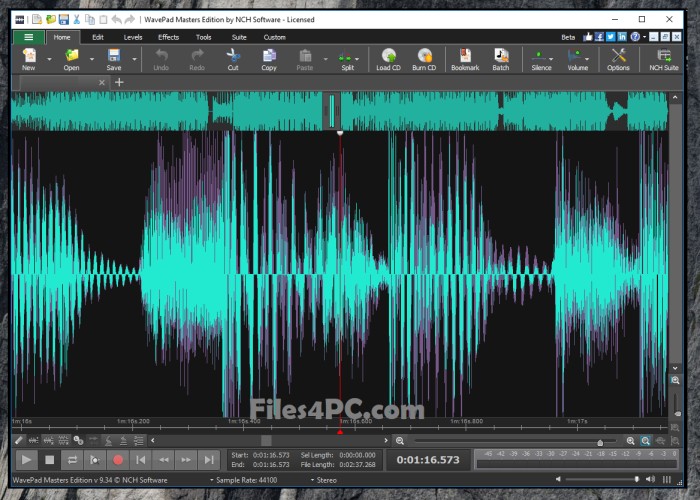This screenshot has height=500, width=700.
Task: Click the New file icon in the toolbar
Action: click(x=29, y=56)
